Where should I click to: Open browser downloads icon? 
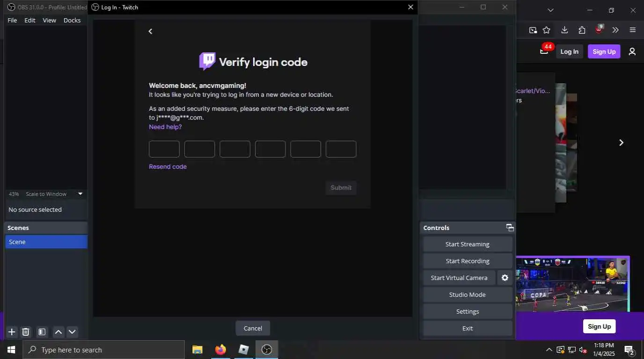(x=564, y=30)
